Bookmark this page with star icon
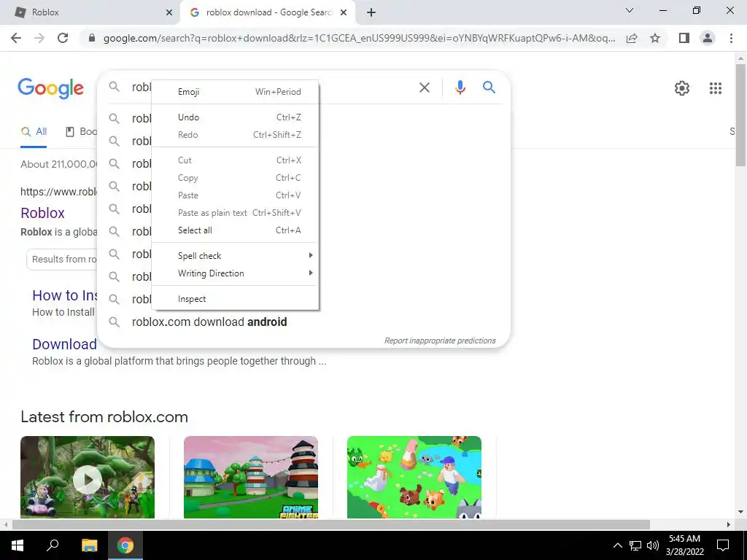Screen dimensions: 747x560 [x=655, y=38]
